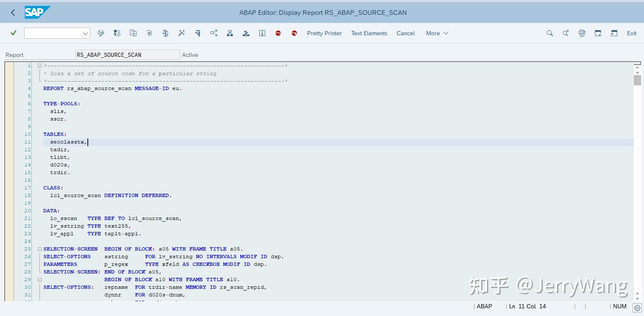Open Text Elements
This screenshot has height=316, width=644.
tap(369, 33)
